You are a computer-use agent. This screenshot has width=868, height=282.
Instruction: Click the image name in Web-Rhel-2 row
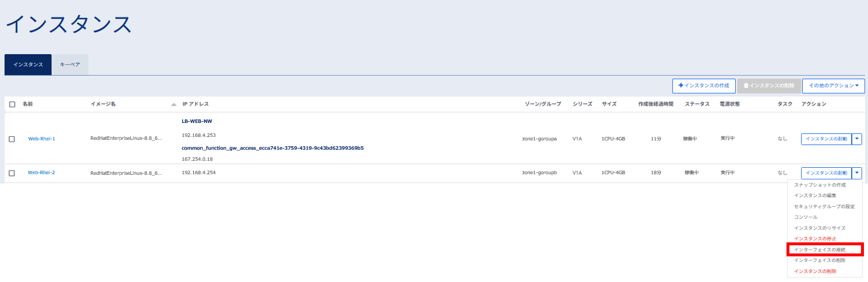126,173
